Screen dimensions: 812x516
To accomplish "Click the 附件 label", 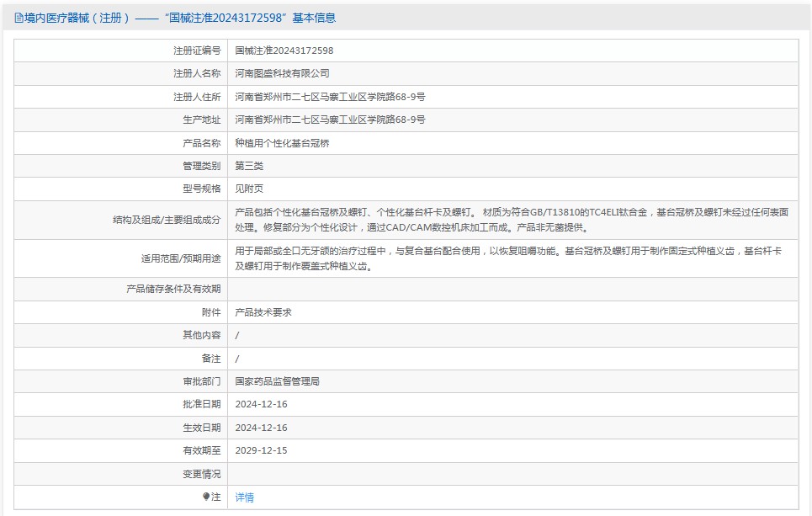I will click(x=211, y=312).
